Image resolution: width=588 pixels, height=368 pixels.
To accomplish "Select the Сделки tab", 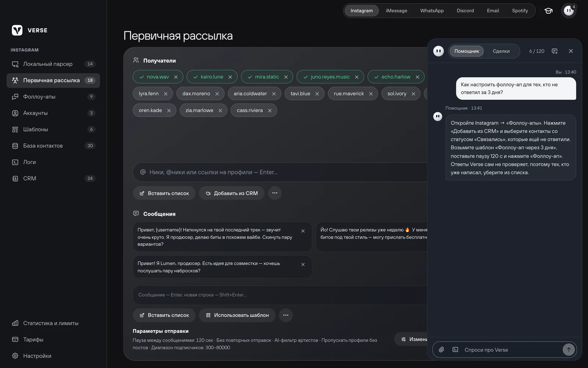I will tap(501, 51).
